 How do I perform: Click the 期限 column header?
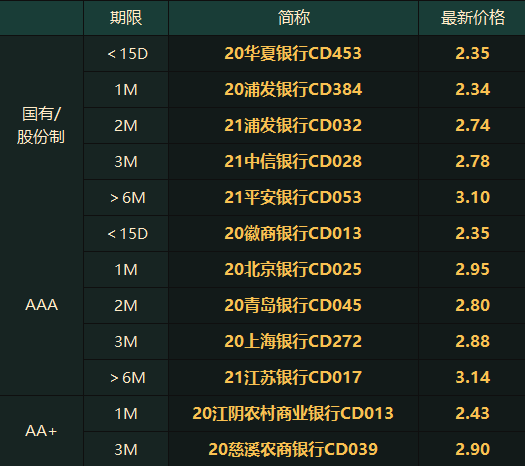point(126,17)
